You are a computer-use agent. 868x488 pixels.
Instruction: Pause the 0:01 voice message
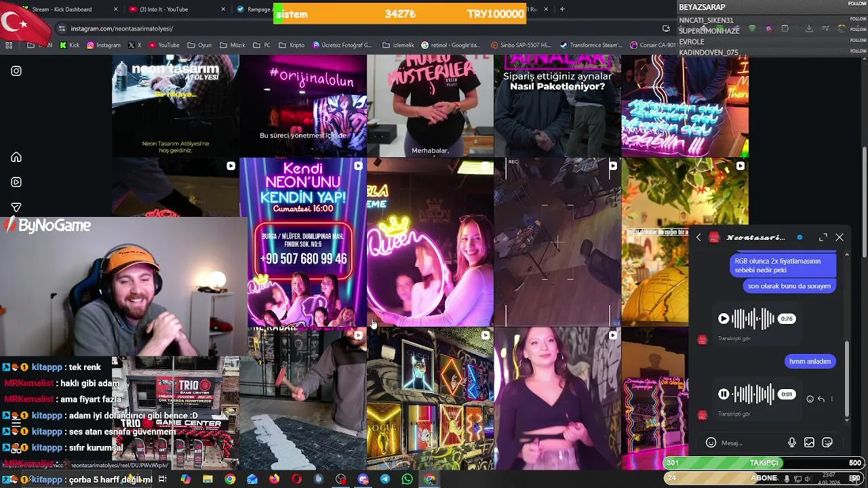tap(724, 394)
